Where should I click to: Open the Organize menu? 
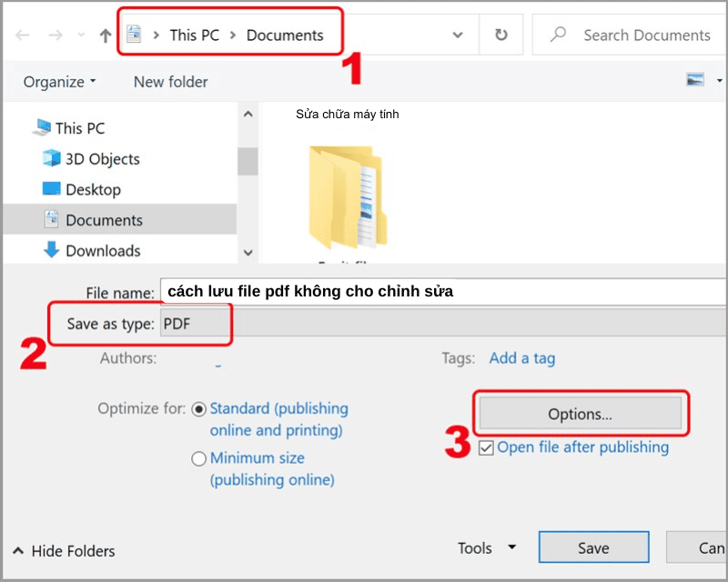[x=59, y=82]
